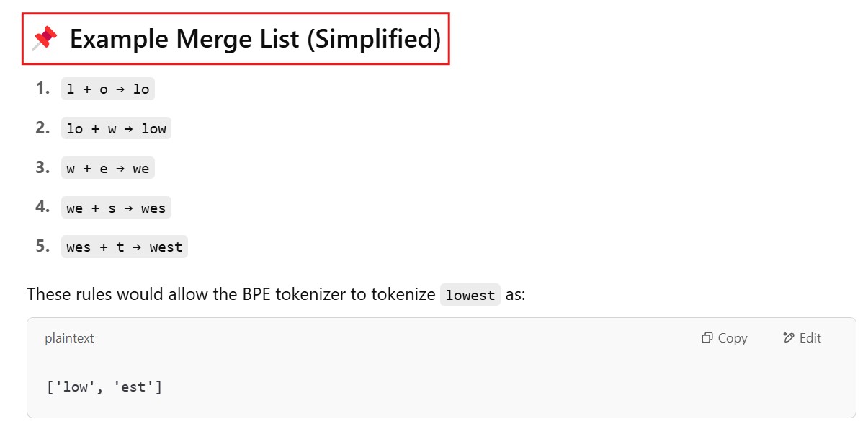Click list number 4 marker
868x437 pixels.
(43, 208)
